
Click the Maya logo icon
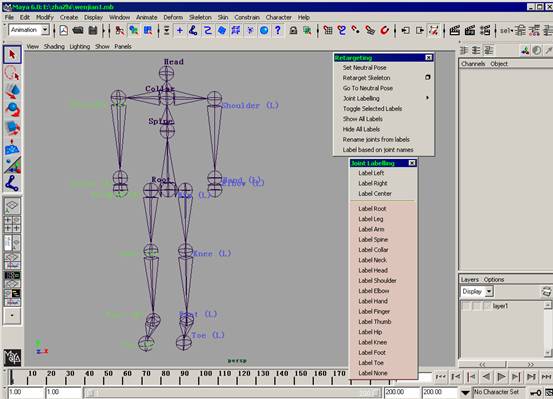click(x=12, y=357)
